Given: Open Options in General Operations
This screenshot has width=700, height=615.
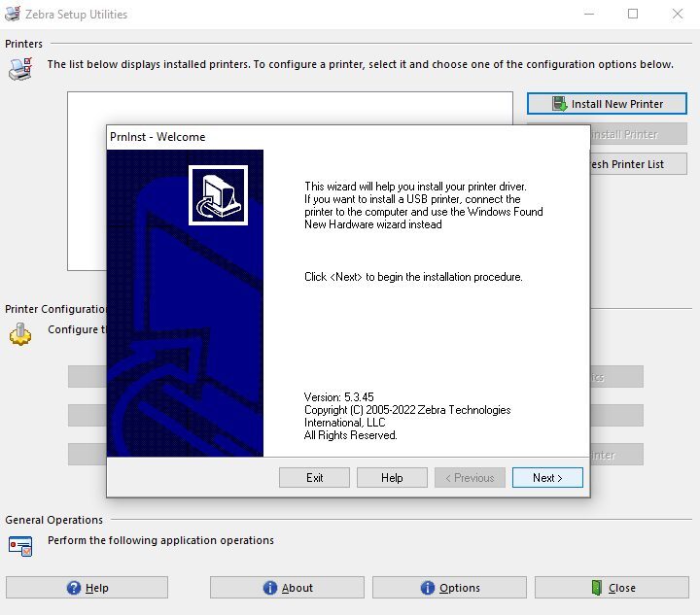Looking at the screenshot, I should 449,588.
